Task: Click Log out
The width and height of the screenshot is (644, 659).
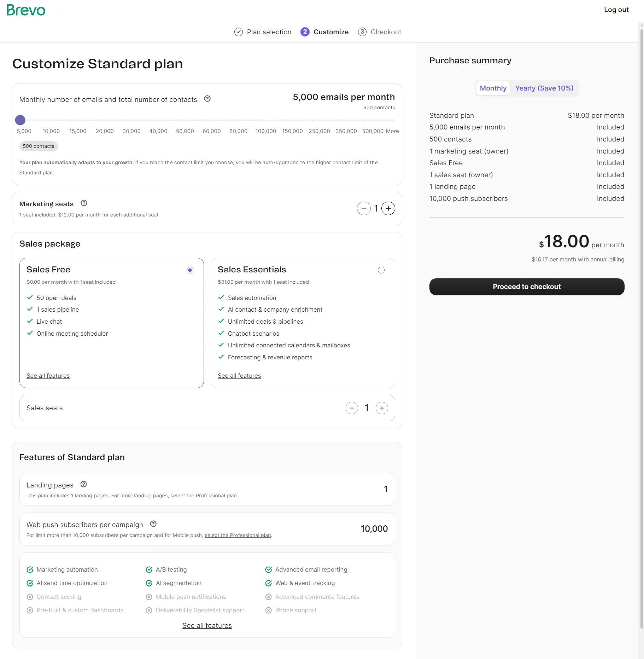Action: 616,10
